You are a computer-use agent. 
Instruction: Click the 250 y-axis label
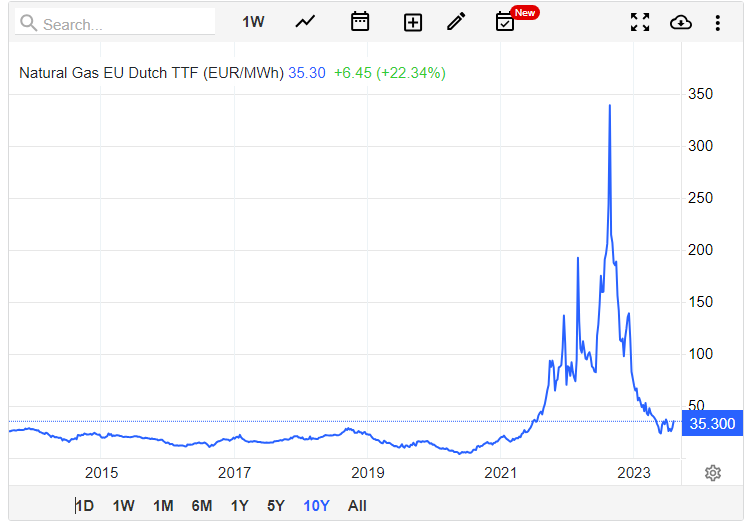700,198
